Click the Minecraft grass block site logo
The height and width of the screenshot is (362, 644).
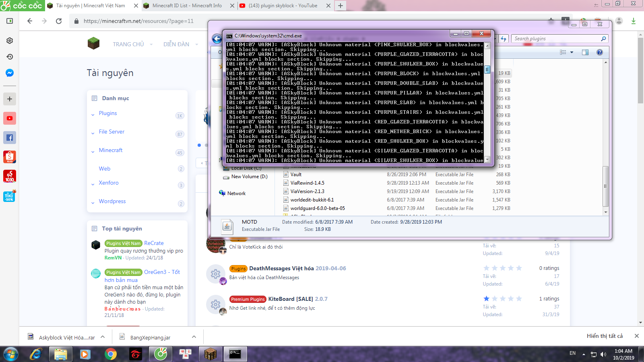coord(93,43)
